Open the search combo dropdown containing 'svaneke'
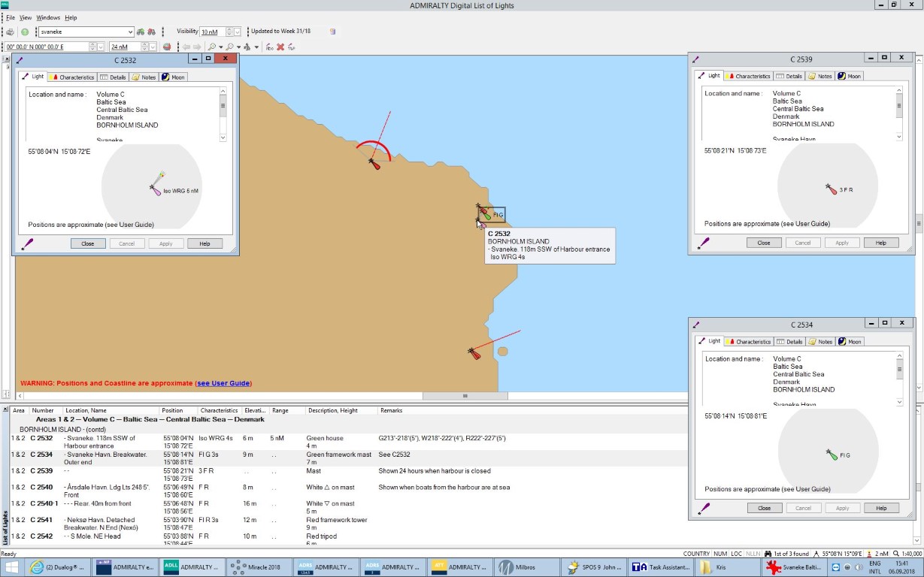The width and height of the screenshot is (924, 577). [130, 32]
